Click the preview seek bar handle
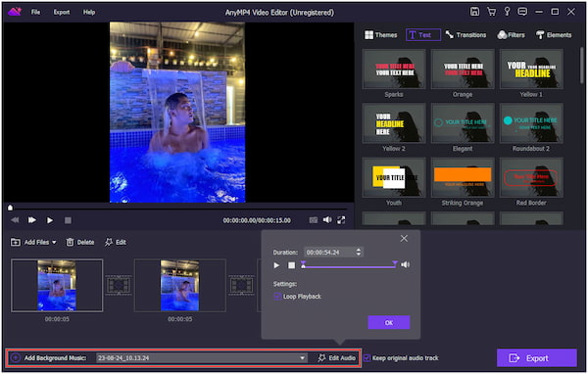The height and width of the screenshot is (374, 588). tap(10, 208)
